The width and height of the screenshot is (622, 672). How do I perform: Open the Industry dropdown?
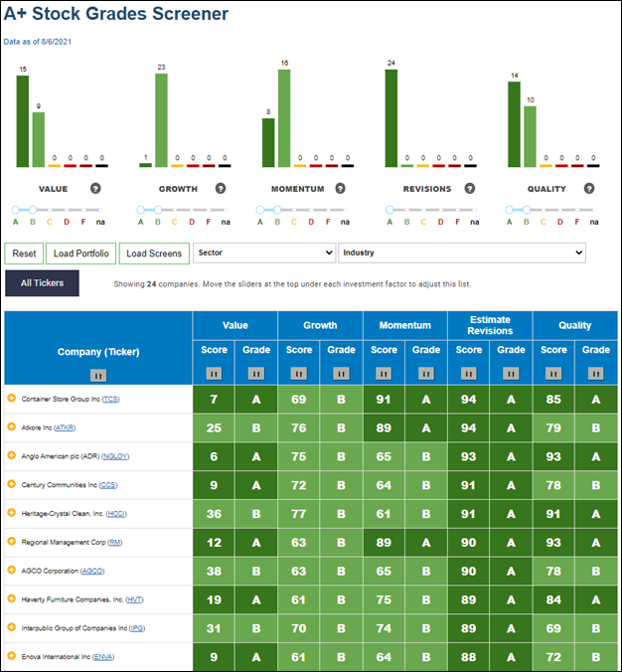(462, 252)
